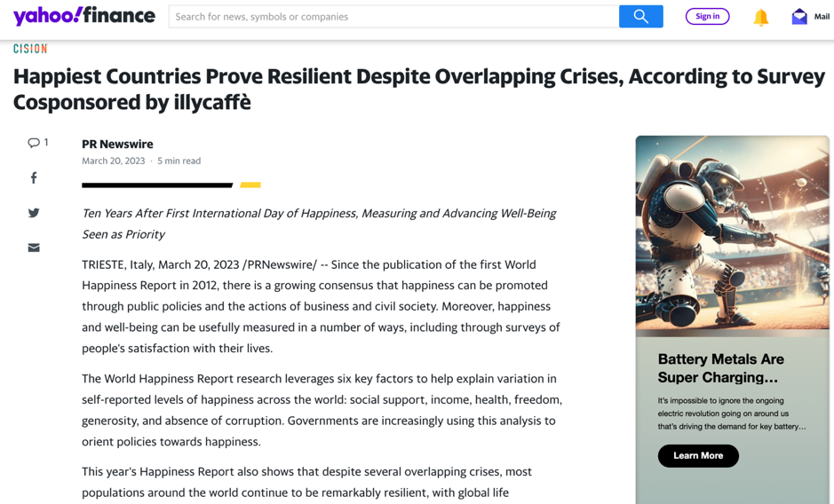The height and width of the screenshot is (504, 834).
Task: Click the Learn More ad button
Action: pos(698,455)
